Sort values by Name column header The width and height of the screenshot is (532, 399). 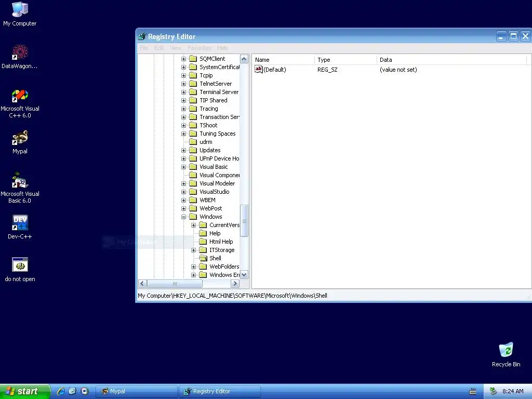[x=283, y=60]
